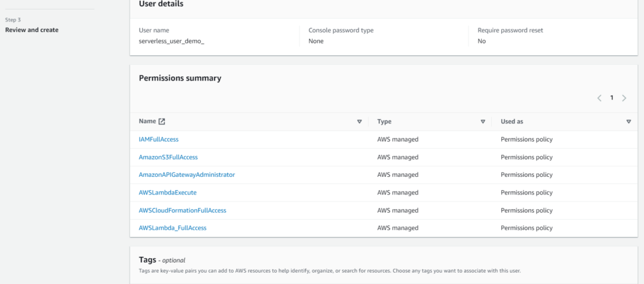Sort by Used as using the triangle icon

628,122
